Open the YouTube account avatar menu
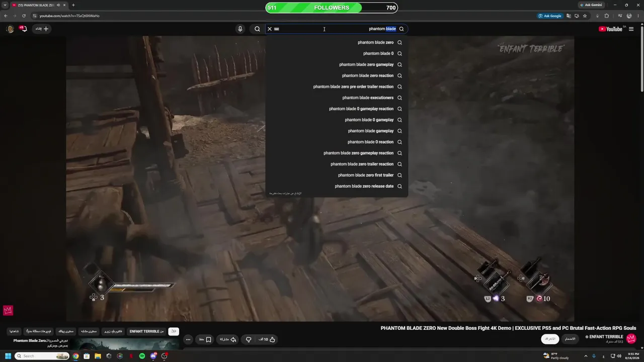This screenshot has width=644, height=362. point(10,29)
